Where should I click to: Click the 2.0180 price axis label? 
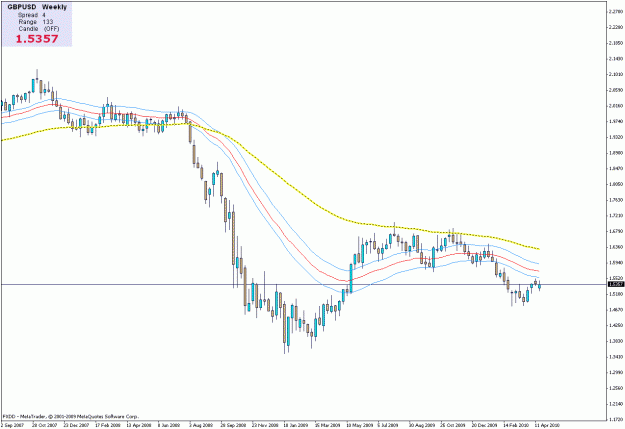click(x=616, y=106)
